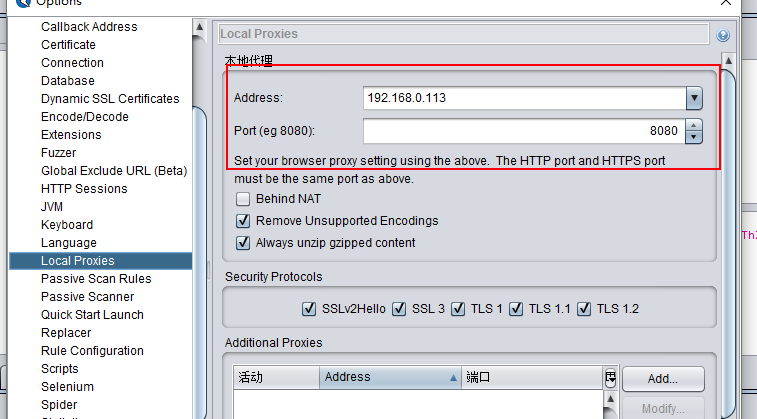This screenshot has width=757, height=419.
Task: Close the Options dialog window
Action: (x=726, y=2)
